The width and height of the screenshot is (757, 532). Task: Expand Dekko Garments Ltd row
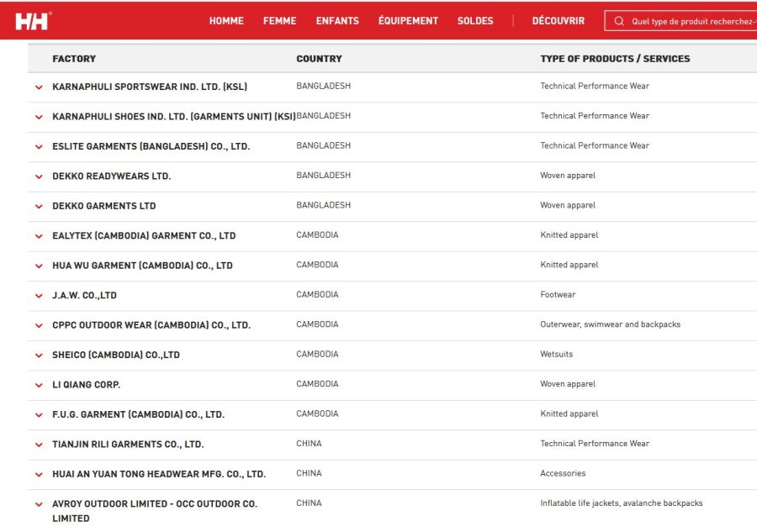pos(39,207)
